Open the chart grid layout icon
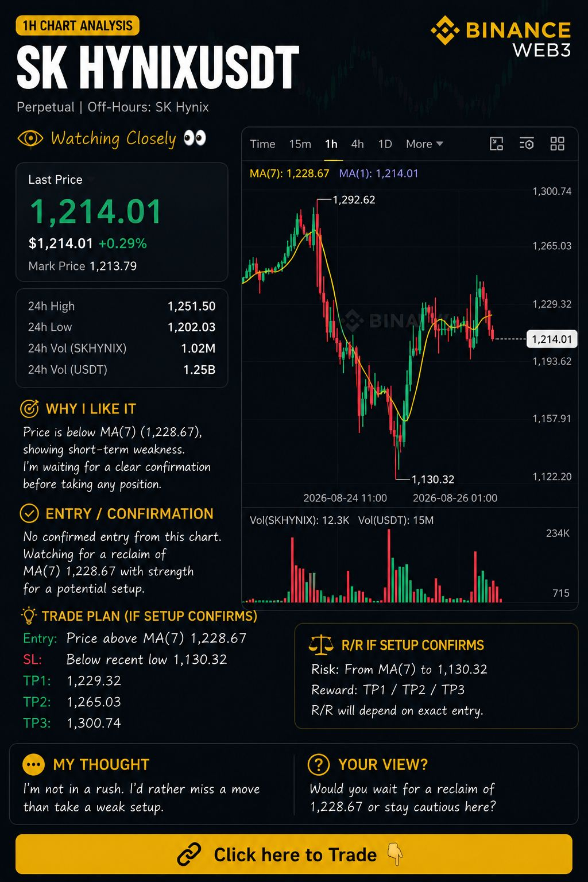Image resolution: width=588 pixels, height=882 pixels. (557, 144)
